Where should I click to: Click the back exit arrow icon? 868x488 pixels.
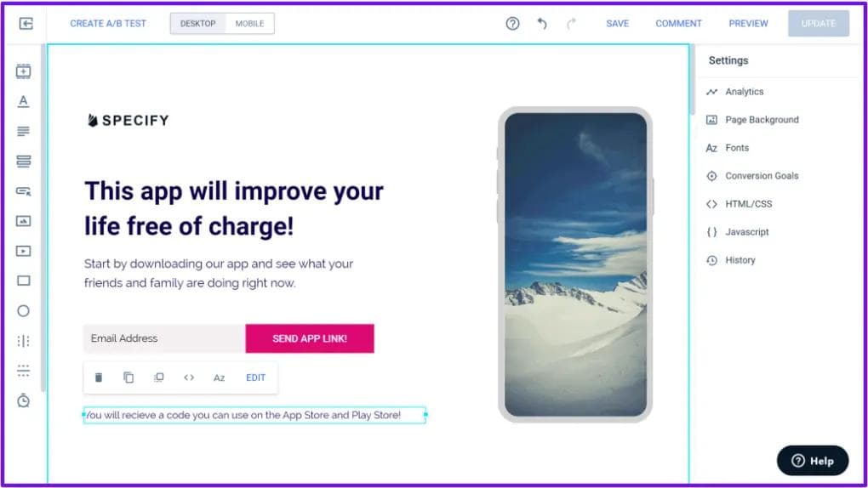(26, 23)
